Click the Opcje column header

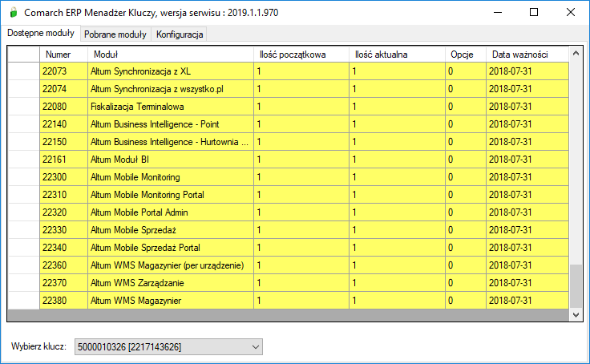[x=466, y=55]
